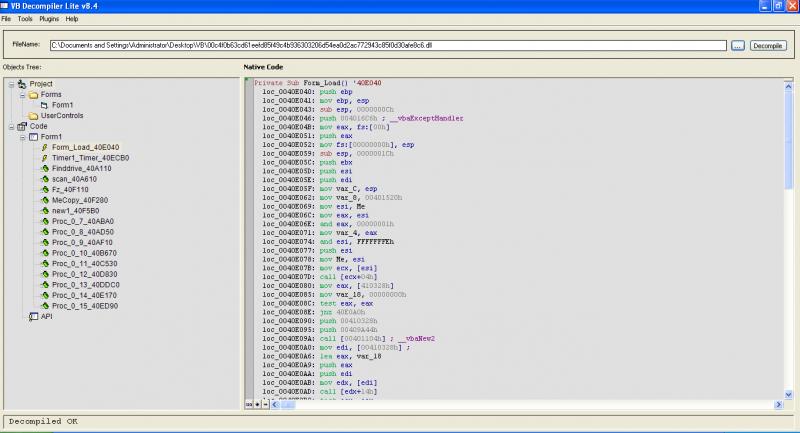Click the lightning icon beside Timer1_Timer_40ECB0
The height and width of the screenshot is (433, 800).
[45, 158]
